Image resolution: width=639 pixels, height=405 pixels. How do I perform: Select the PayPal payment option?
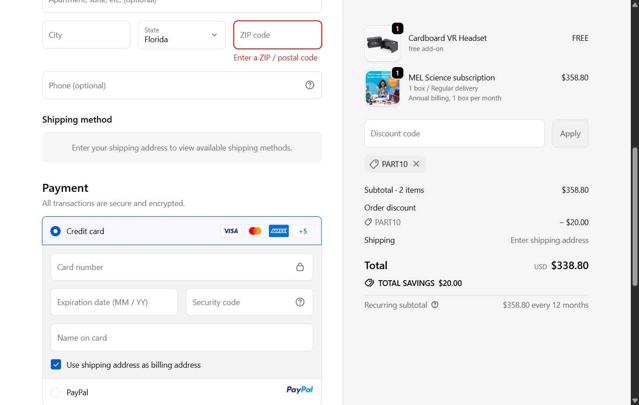[x=56, y=392]
